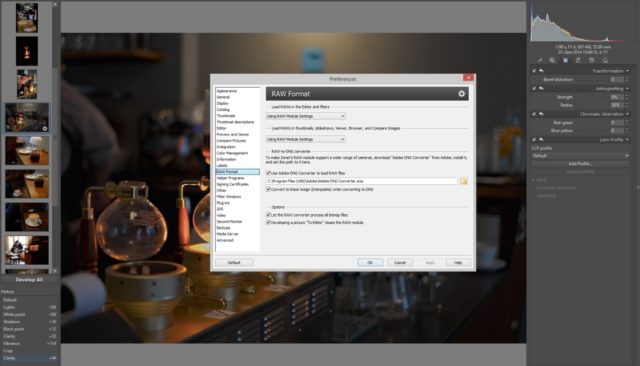
Task: Click the gear icon in RAW Format header
Action: pos(461,94)
